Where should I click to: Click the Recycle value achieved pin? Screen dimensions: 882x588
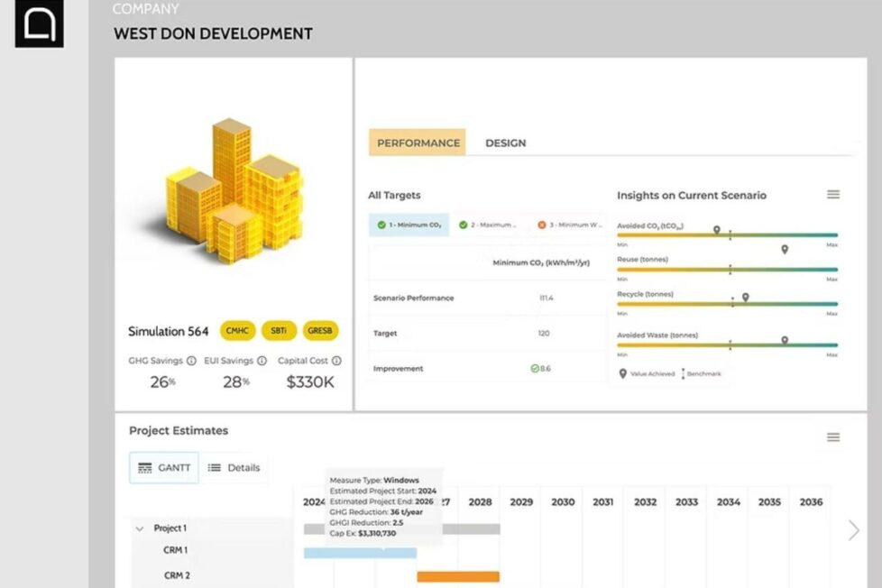pyautogui.click(x=745, y=298)
